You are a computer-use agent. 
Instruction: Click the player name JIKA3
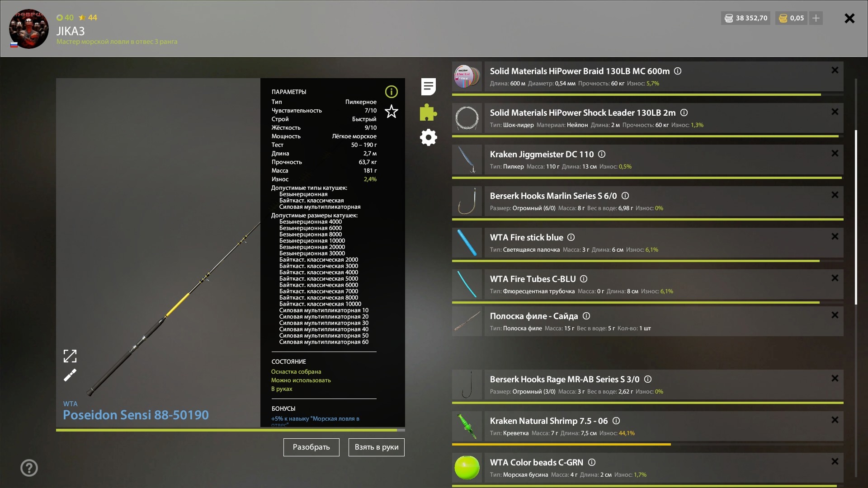[71, 31]
